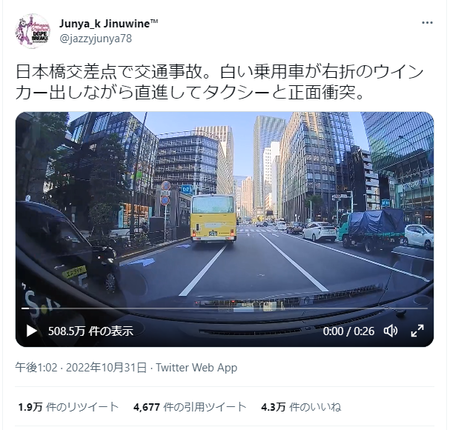Screen dimensions: 450x430
Task: Open video in fullscreen mode
Action: pos(417,331)
